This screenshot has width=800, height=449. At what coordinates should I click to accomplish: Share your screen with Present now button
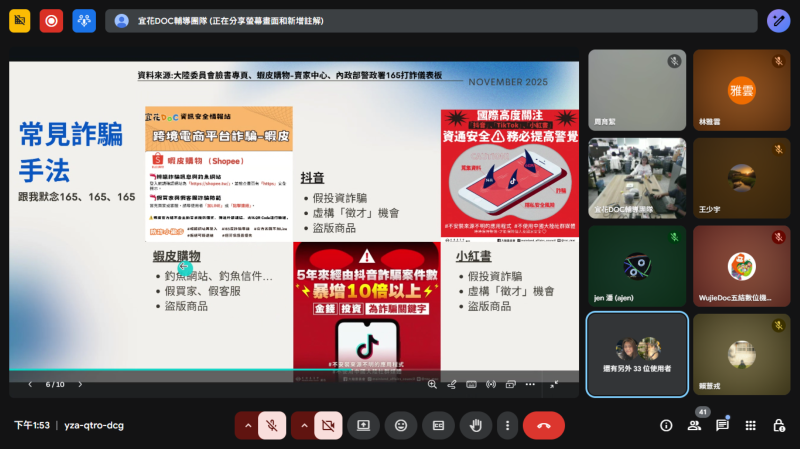(x=363, y=425)
